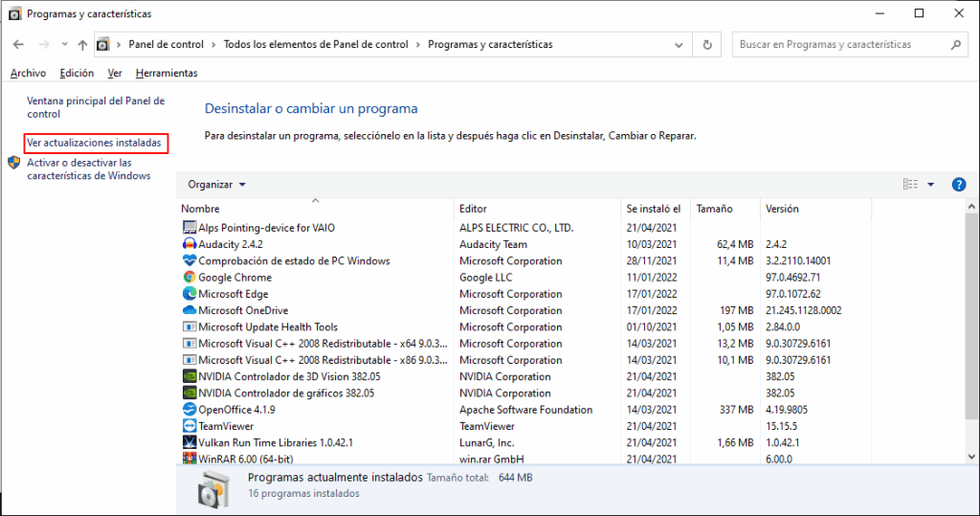Click the address bar Control Panel icon
This screenshot has height=516, width=980.
coord(103,44)
